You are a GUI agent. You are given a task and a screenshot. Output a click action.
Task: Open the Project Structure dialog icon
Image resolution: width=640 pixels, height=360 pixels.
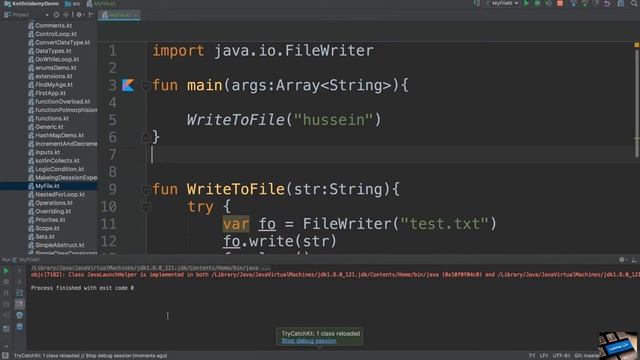621,4
